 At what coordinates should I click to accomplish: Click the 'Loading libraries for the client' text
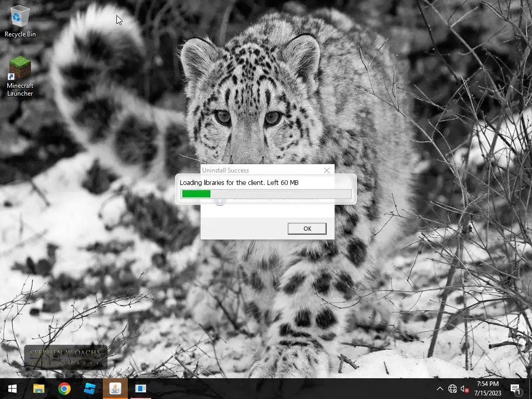coord(239,182)
